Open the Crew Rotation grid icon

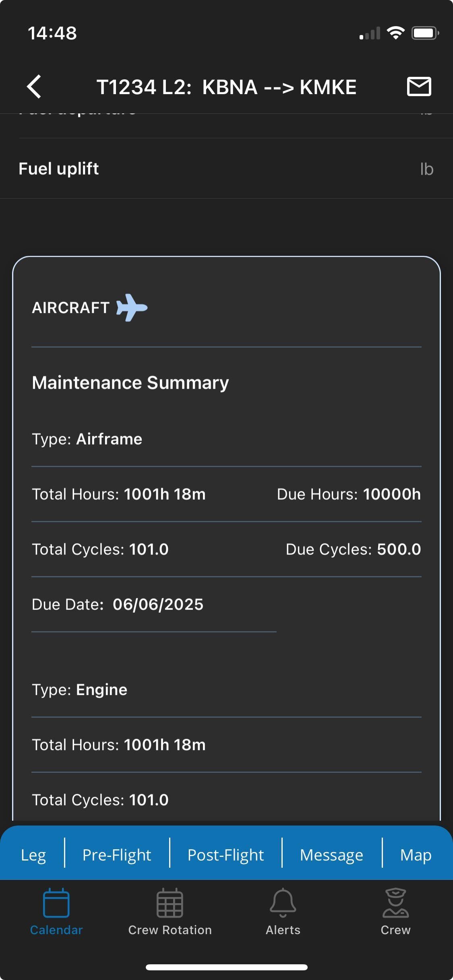point(170,903)
